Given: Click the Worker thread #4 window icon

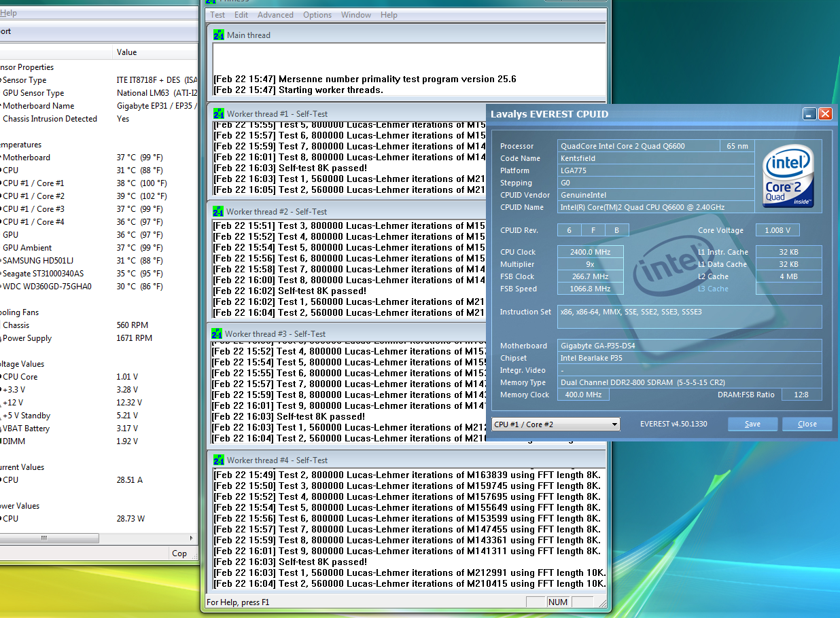Looking at the screenshot, I should (x=217, y=460).
